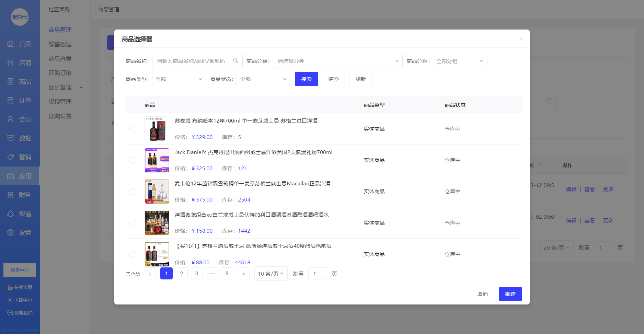Image resolution: width=644 pixels, height=334 pixels.
Task: Click the 洋酒套装组合 product thumbnail
Action: coord(157,223)
